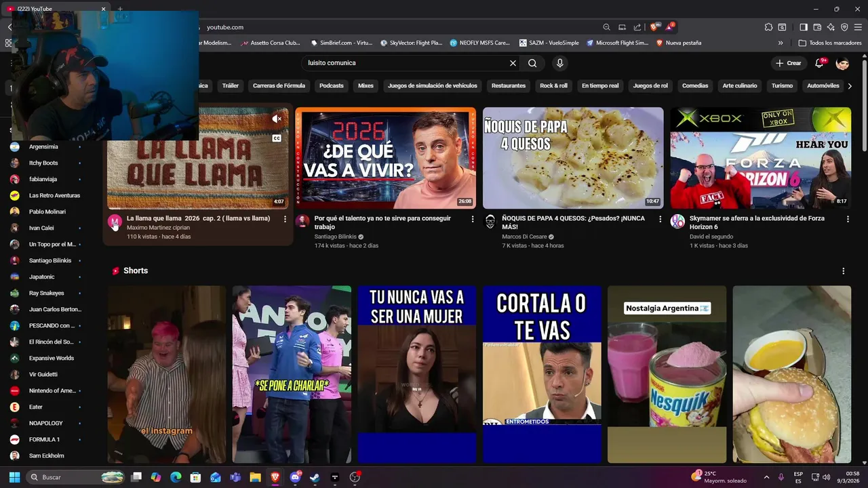Open David el segundo channel link
868x488 pixels.
[x=711, y=237]
